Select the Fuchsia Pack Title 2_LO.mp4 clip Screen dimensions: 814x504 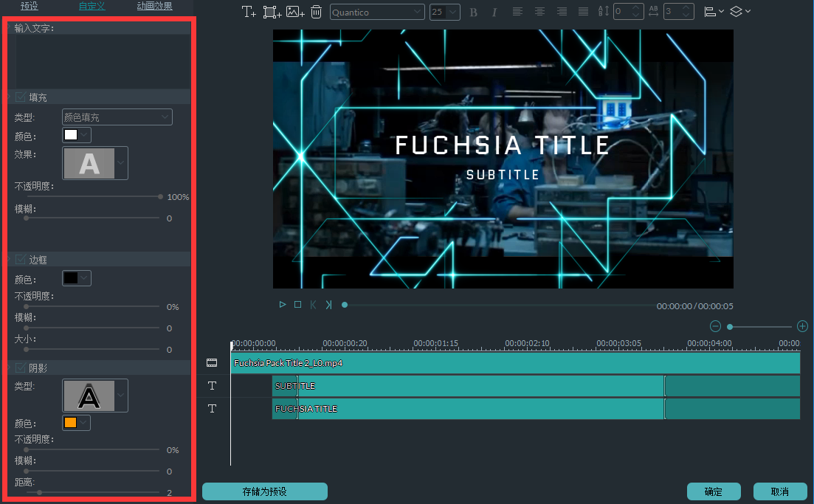pos(515,363)
